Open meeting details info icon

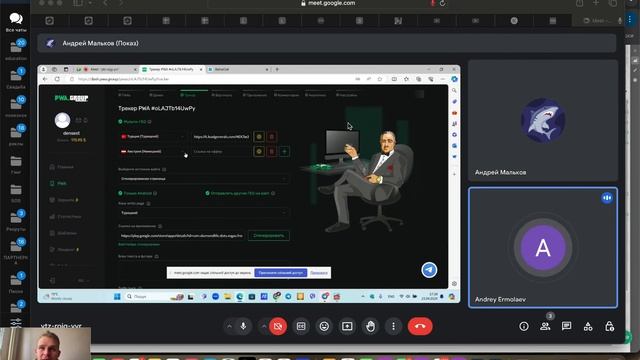coord(524,326)
